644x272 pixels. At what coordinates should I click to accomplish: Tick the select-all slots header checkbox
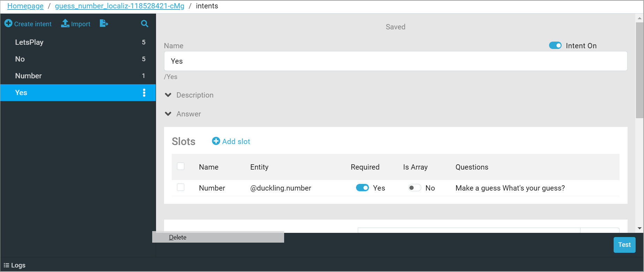(180, 166)
